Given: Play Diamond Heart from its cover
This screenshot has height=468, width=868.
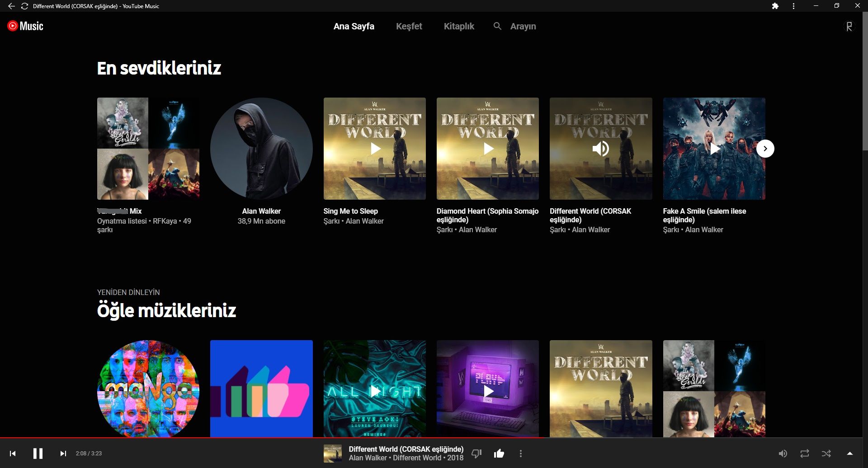Looking at the screenshot, I should [x=488, y=149].
